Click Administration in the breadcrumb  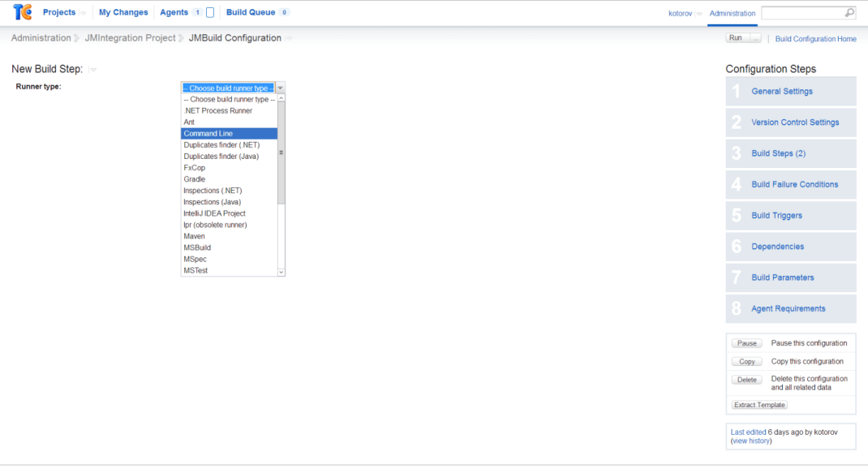41,37
